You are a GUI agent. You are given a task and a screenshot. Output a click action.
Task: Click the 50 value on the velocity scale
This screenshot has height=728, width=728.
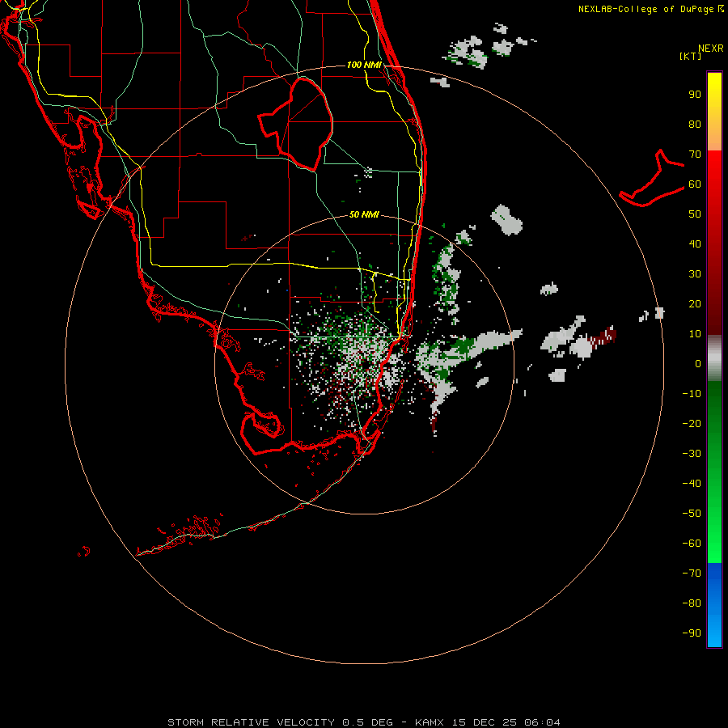[695, 214]
